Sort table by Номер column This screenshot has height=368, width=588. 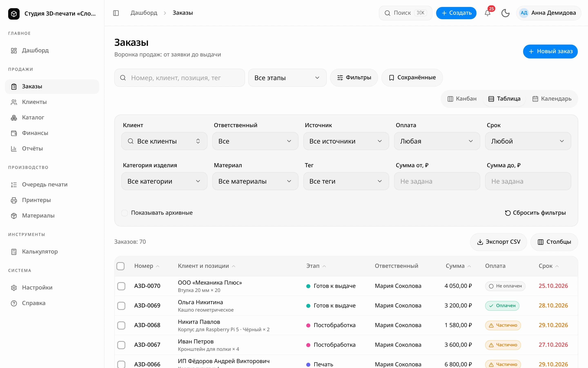click(147, 266)
